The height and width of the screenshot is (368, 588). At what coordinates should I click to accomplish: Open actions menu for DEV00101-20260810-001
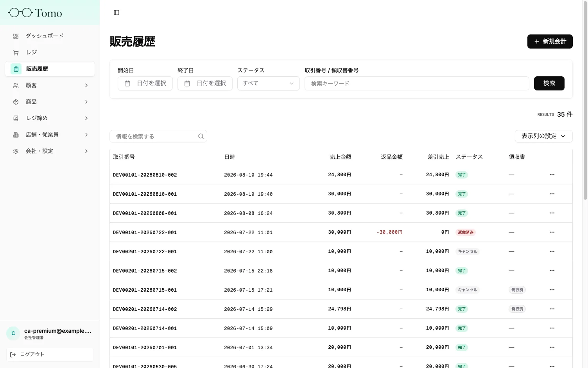point(552,194)
